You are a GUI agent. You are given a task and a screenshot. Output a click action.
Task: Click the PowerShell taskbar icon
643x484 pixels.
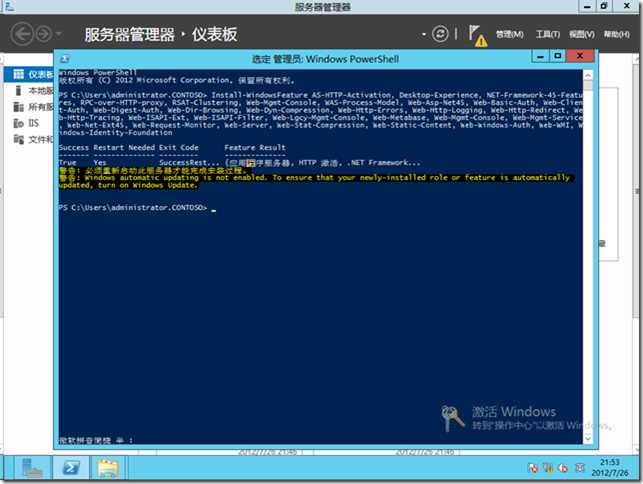point(71,468)
